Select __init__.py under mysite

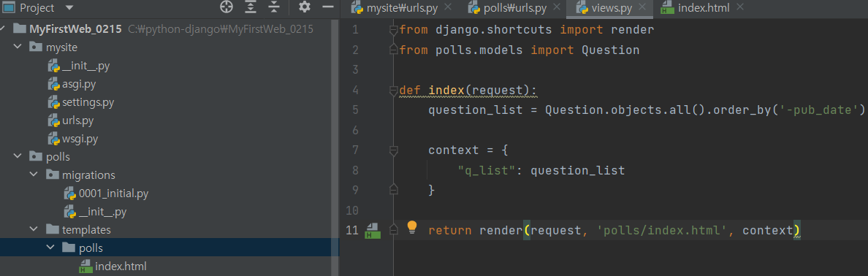(x=85, y=66)
